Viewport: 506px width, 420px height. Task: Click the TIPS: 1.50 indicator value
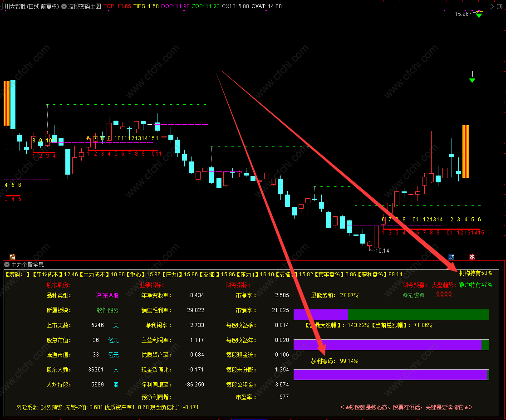[x=146, y=6]
